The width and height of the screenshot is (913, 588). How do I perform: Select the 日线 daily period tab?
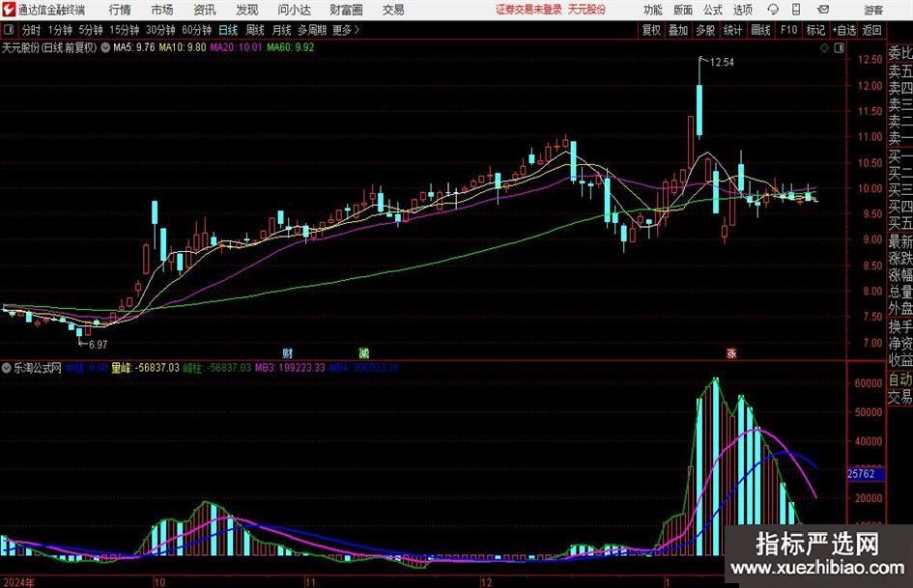228,30
